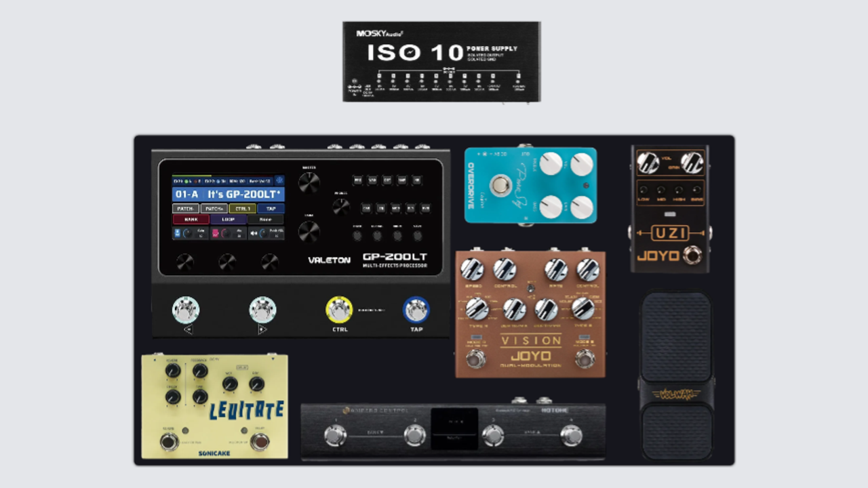Click the VISION label on JOYO modulation pedal
The image size is (868, 488).
click(x=530, y=340)
